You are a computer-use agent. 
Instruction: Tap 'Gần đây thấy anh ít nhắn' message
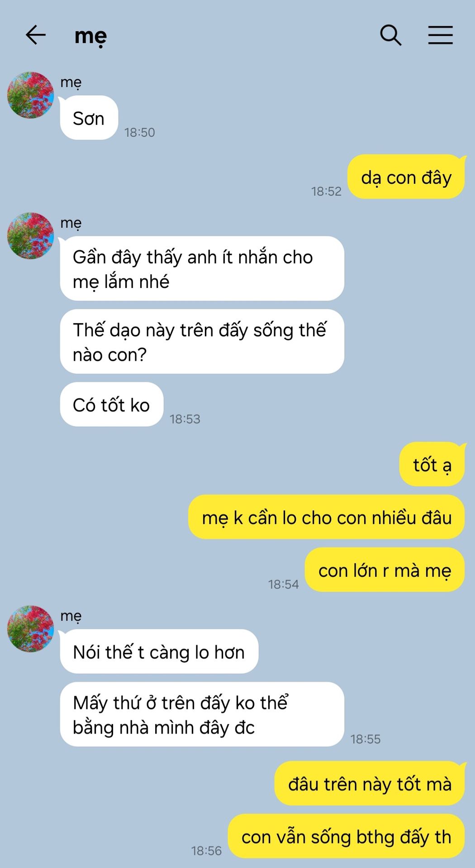coord(202,269)
